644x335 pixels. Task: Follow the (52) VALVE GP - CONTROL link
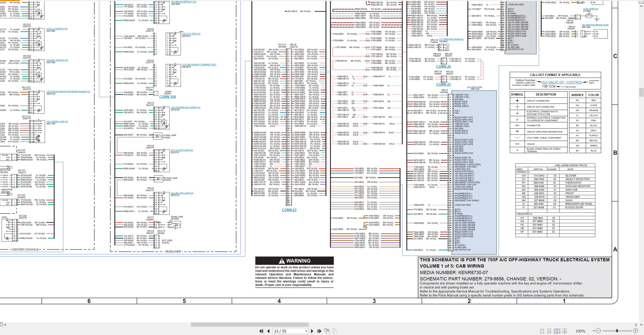tap(562, 82)
